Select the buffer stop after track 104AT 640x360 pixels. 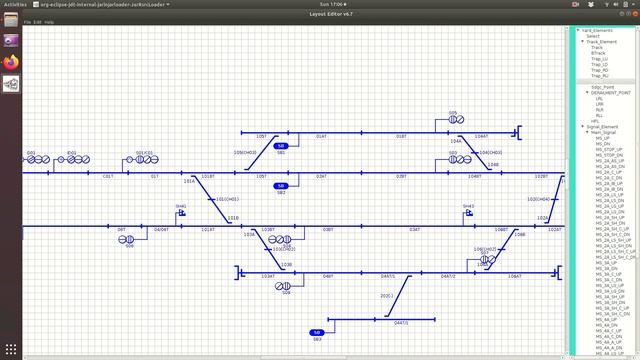point(518,133)
